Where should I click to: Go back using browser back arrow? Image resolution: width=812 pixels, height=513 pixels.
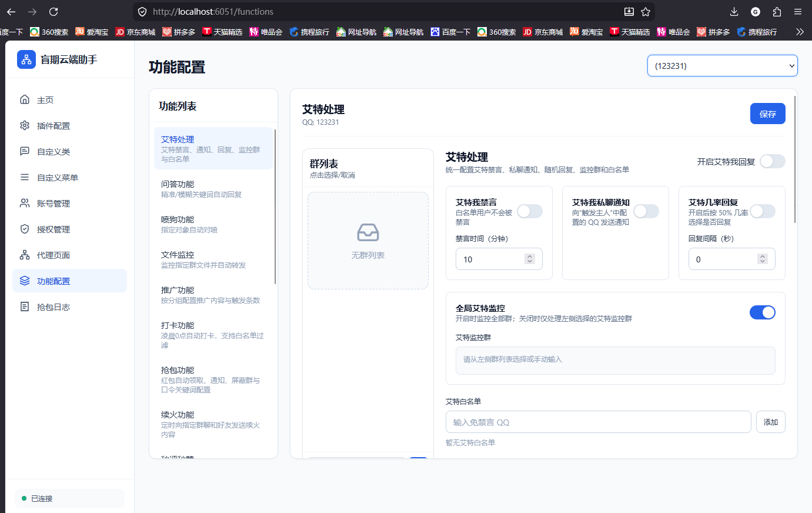(x=11, y=12)
